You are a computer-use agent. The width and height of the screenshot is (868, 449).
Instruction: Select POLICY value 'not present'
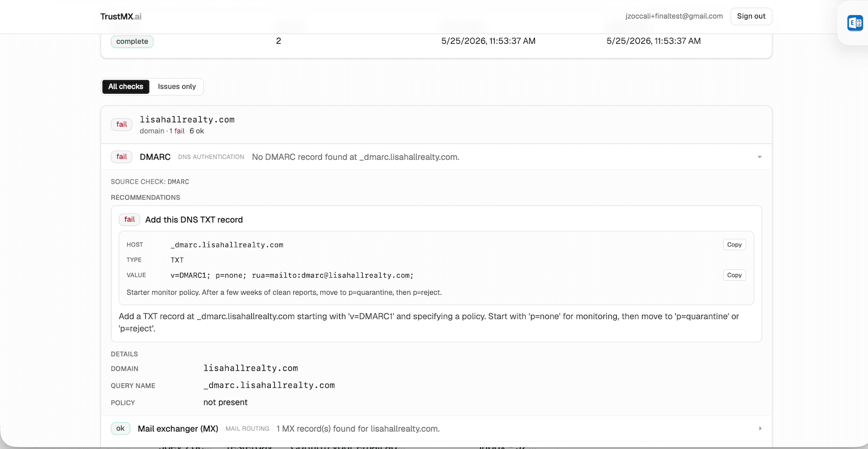[225, 402]
